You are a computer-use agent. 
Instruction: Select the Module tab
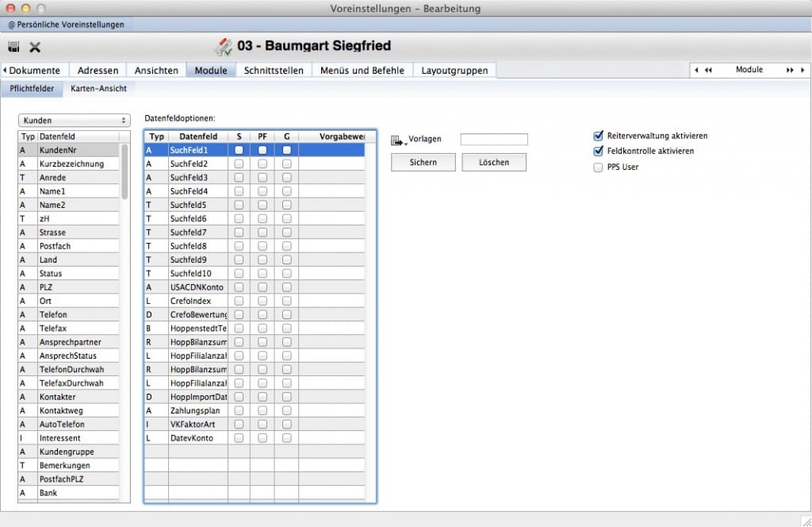point(211,70)
